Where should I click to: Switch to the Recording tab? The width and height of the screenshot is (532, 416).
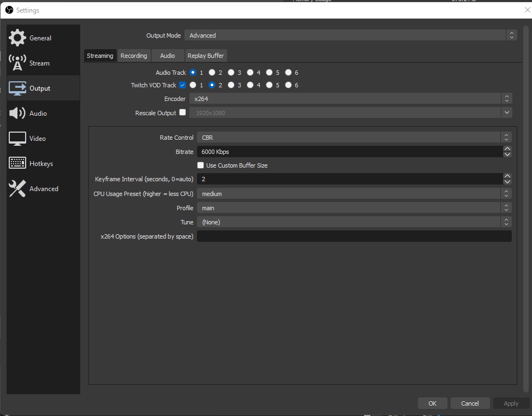(134, 56)
